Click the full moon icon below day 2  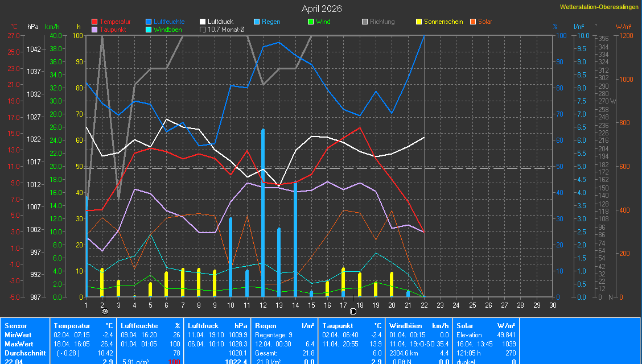coord(105,312)
